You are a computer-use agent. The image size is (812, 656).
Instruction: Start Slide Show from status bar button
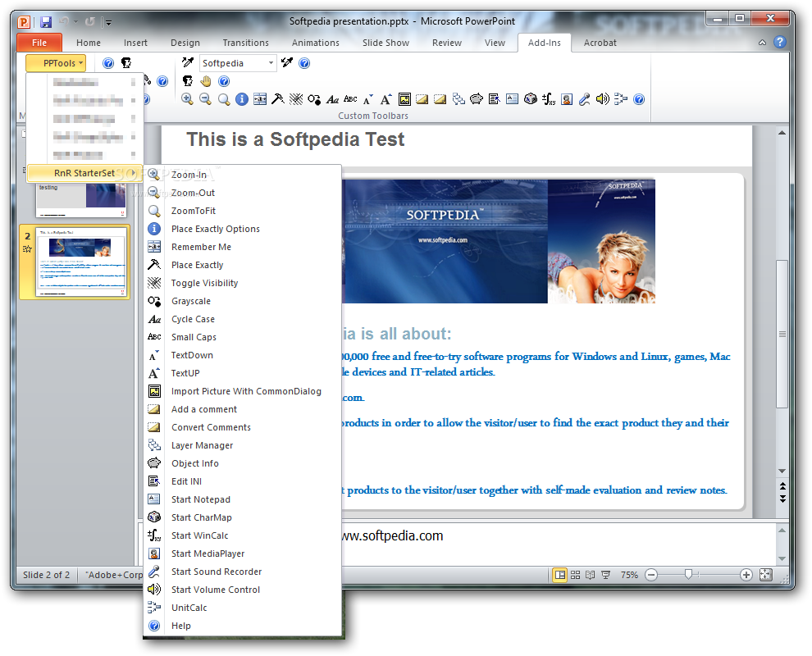[606, 575]
